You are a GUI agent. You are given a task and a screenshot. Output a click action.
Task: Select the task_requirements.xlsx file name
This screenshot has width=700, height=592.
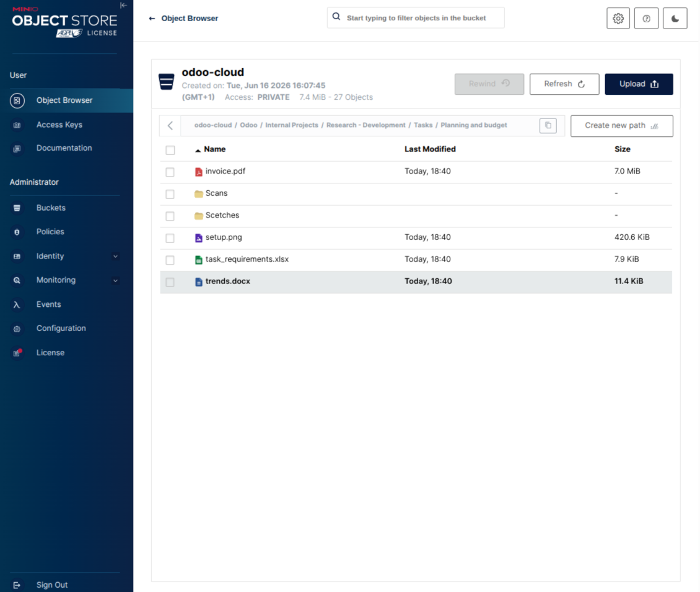[247, 259]
